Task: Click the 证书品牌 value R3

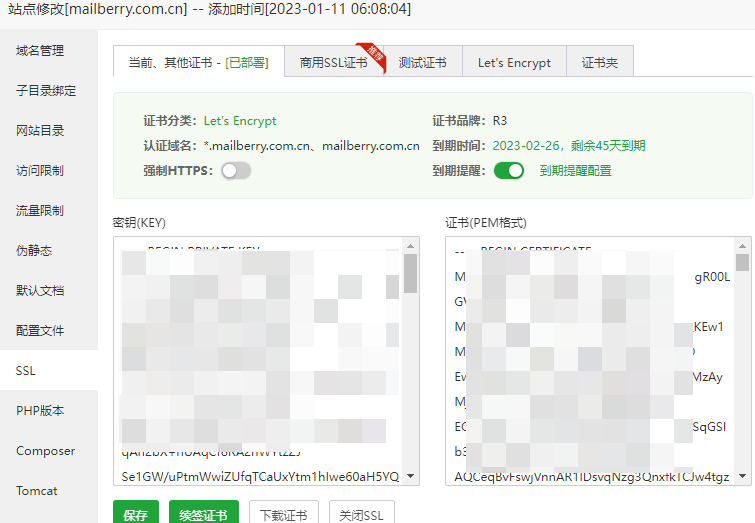Action: pos(500,120)
